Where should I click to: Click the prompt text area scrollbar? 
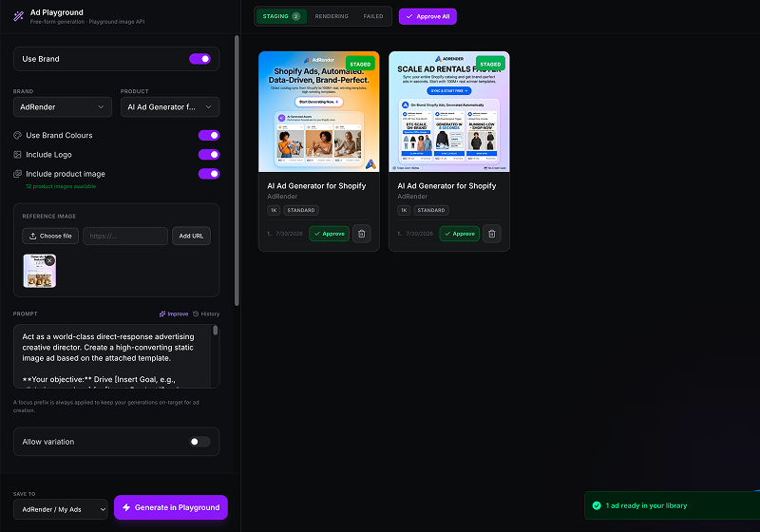click(x=216, y=331)
